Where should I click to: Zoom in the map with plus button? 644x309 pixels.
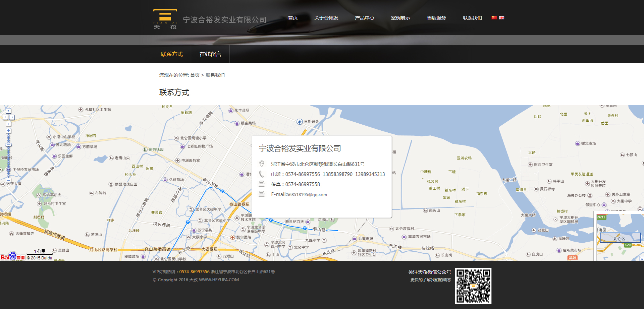8,131
